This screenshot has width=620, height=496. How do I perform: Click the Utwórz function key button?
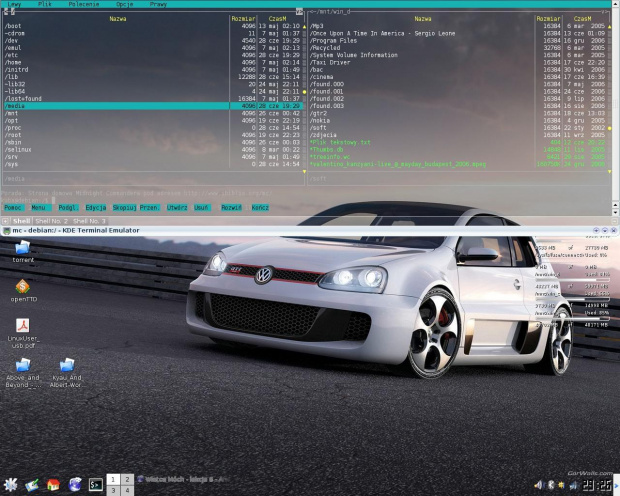coord(177,208)
